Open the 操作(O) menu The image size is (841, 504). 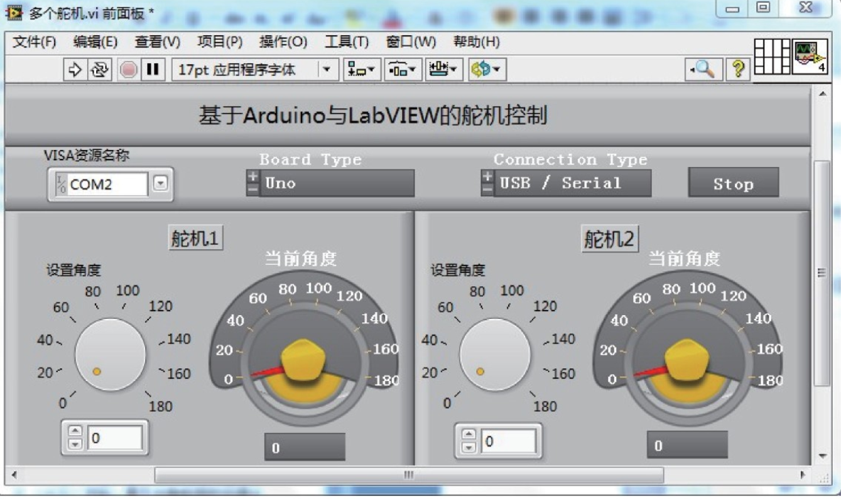(x=283, y=42)
